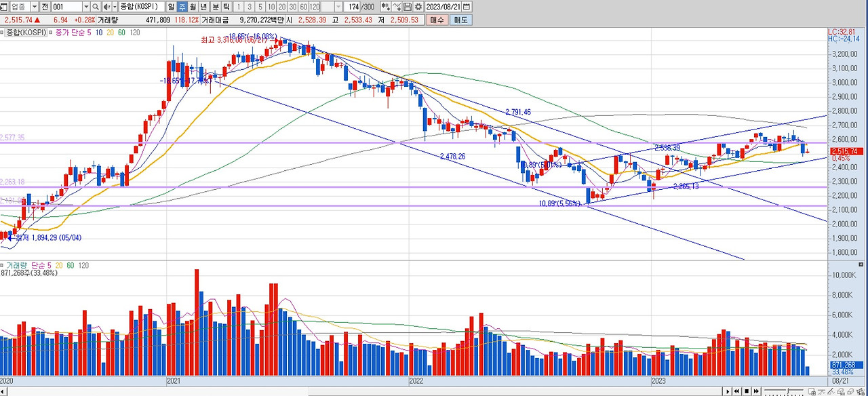Click the 2023/08/21 date field

click(x=443, y=7)
